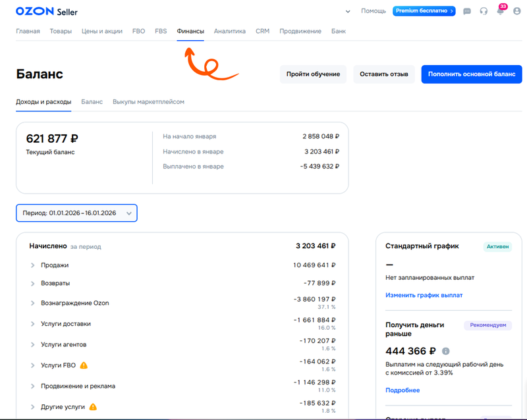This screenshot has height=420, width=527.
Task: Click the Изменить график выплат link
Action: click(x=424, y=295)
